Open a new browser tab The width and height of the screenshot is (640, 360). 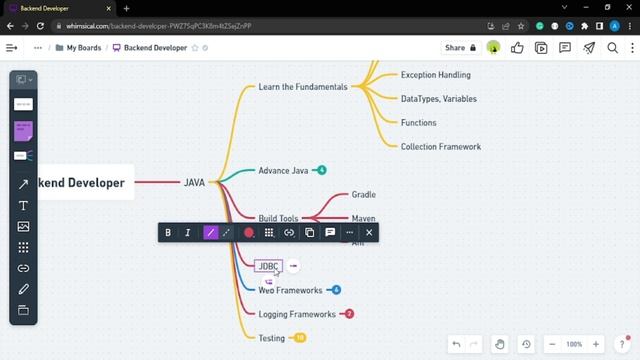pos(127,9)
